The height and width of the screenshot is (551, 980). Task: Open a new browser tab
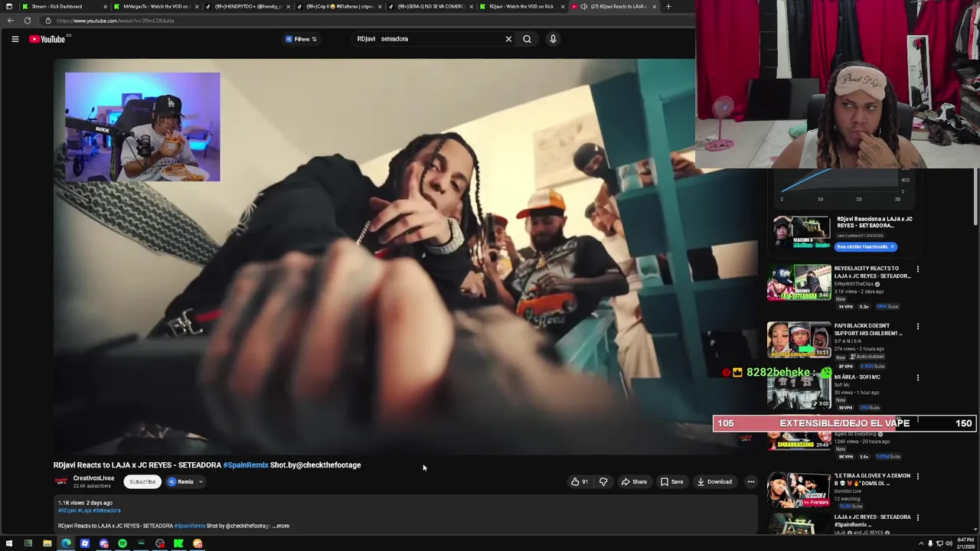click(x=668, y=6)
